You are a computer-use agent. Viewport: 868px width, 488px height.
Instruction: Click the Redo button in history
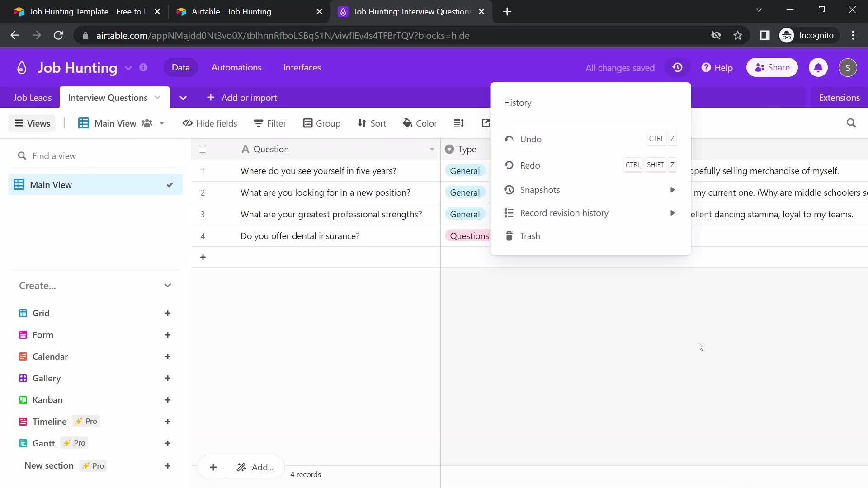(x=529, y=165)
